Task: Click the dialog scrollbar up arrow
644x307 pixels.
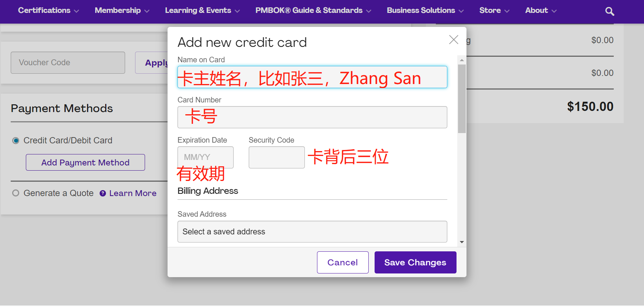Action: coord(462,60)
